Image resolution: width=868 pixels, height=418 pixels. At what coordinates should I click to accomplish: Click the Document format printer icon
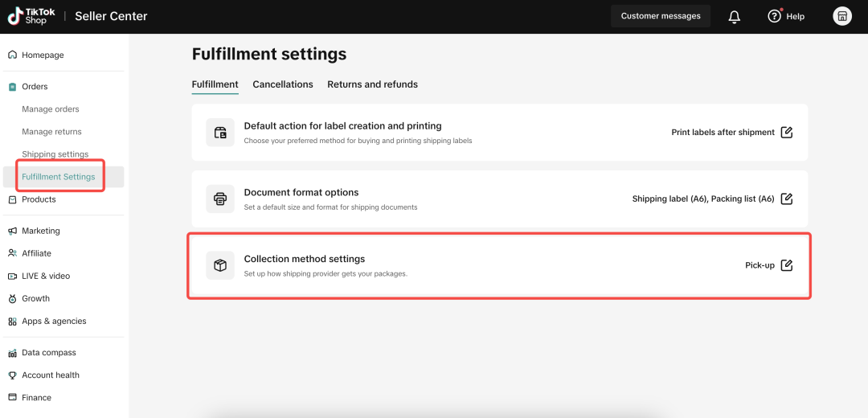(220, 199)
